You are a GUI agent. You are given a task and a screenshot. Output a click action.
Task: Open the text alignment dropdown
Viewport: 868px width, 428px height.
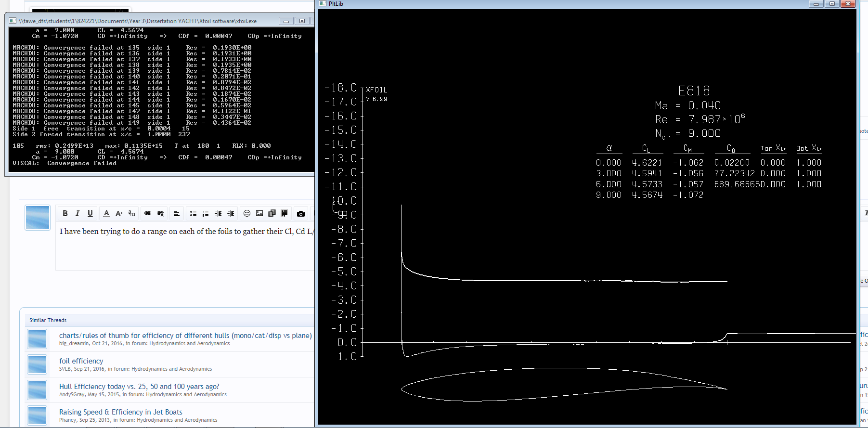point(177,213)
